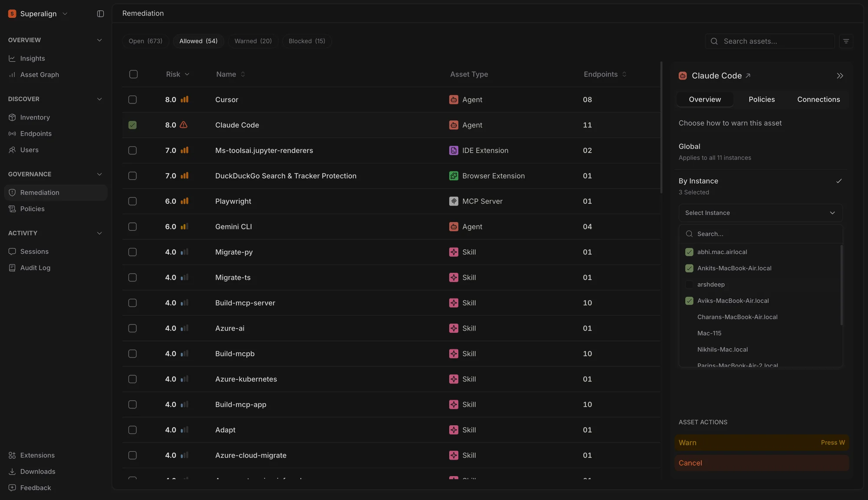Image resolution: width=868 pixels, height=500 pixels.
Task: Switch to the Blocked (15) tab
Action: [307, 41]
